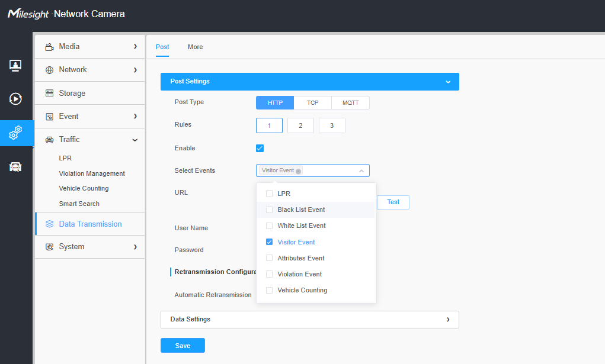Image resolution: width=605 pixels, height=364 pixels.
Task: Open Smart Search submenu item
Action: (x=79, y=204)
